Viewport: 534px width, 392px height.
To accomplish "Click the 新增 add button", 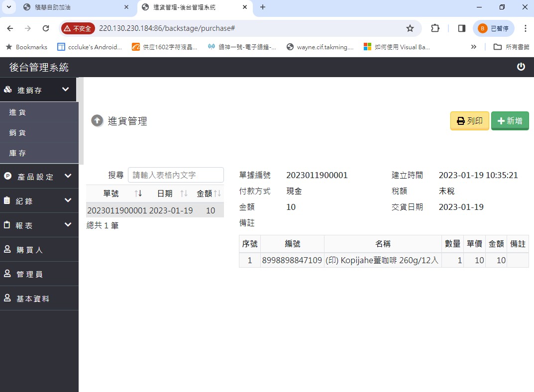I will point(510,121).
